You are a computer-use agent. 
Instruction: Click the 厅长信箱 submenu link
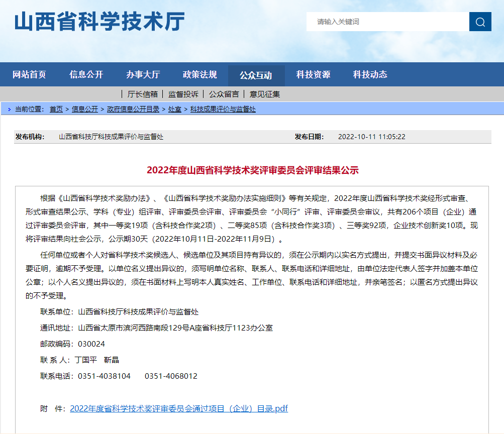pos(143,94)
